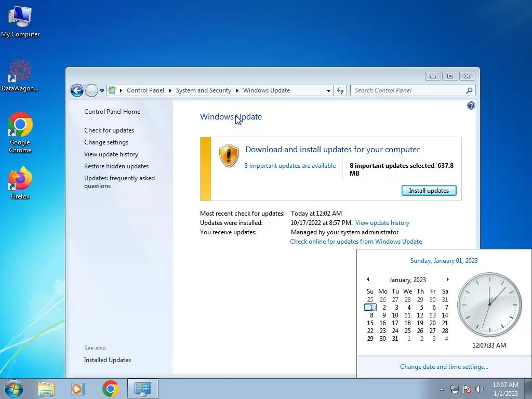Maximize the Windows Update window
Screen dimensions: 532x399
pos(450,76)
